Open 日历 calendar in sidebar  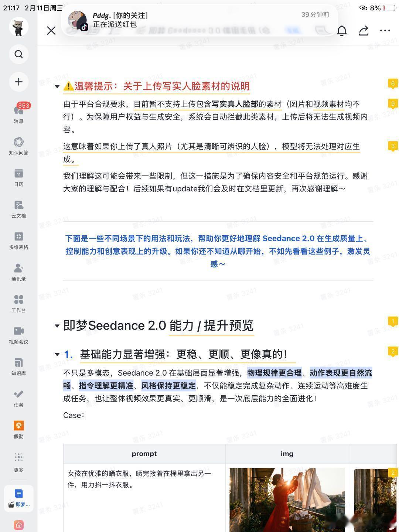[x=18, y=177]
